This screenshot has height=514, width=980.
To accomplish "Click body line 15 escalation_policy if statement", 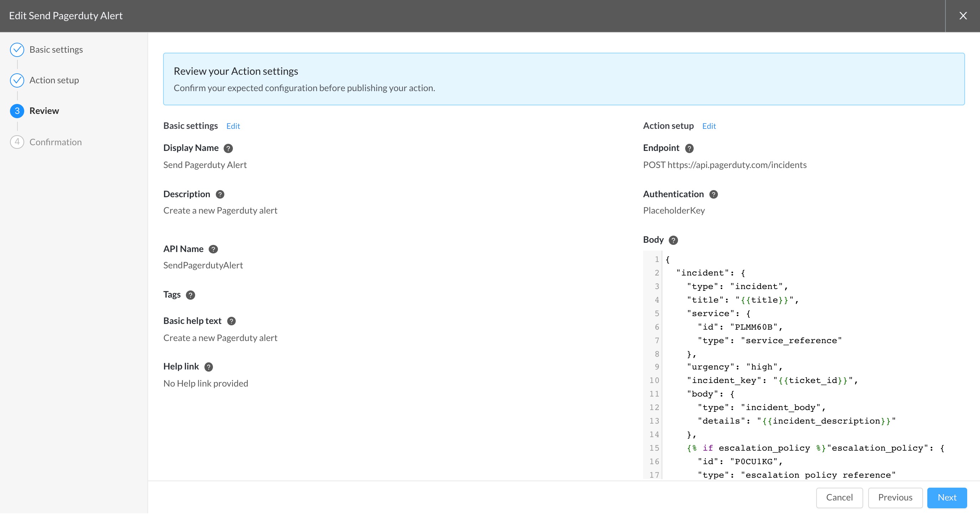I will pyautogui.click(x=815, y=448).
